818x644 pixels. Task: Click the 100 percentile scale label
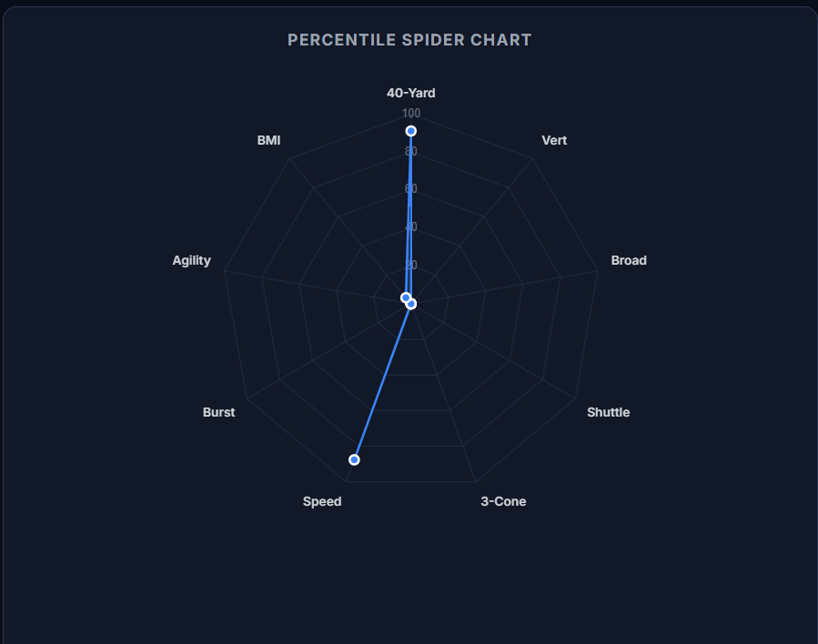411,114
